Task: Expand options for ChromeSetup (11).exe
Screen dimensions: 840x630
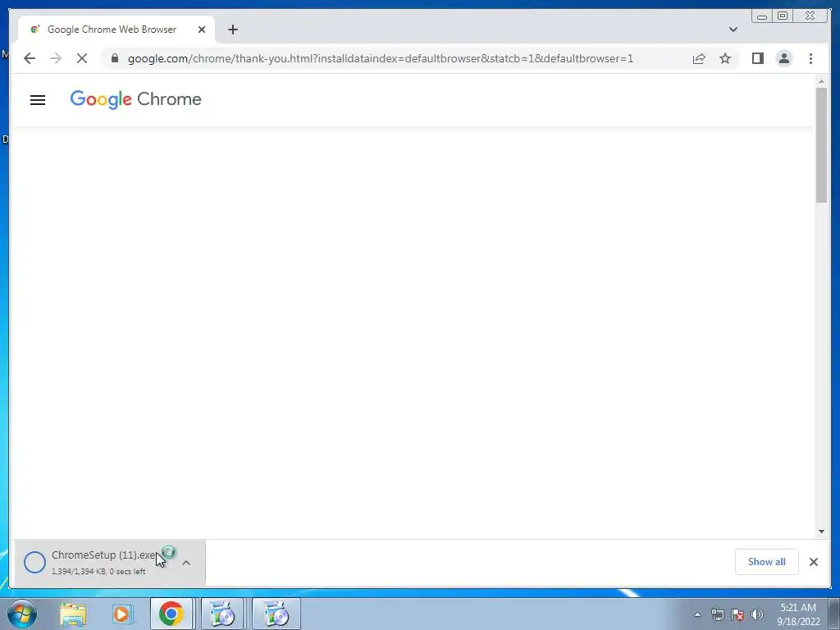Action: (x=186, y=563)
